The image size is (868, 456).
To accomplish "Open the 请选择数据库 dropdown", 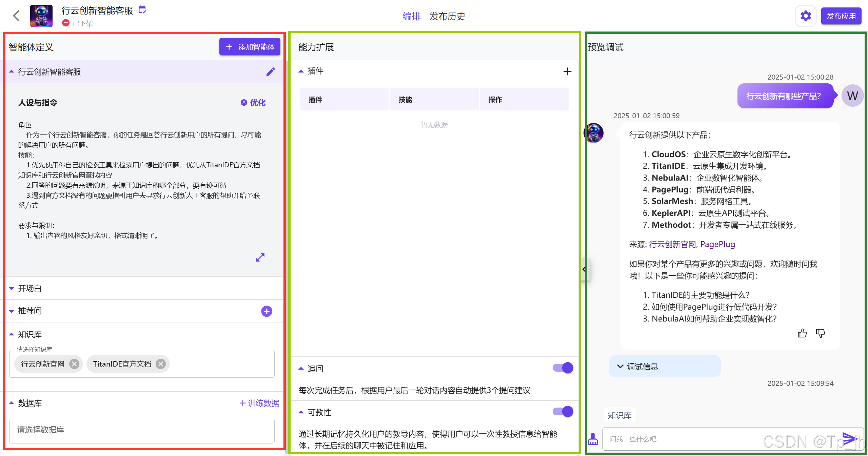I will [142, 430].
